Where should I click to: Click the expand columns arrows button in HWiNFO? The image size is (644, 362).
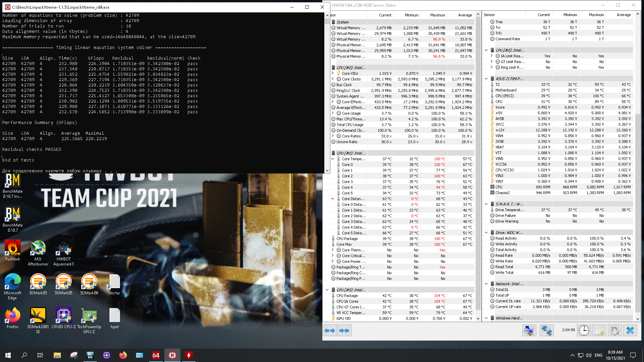click(330, 330)
